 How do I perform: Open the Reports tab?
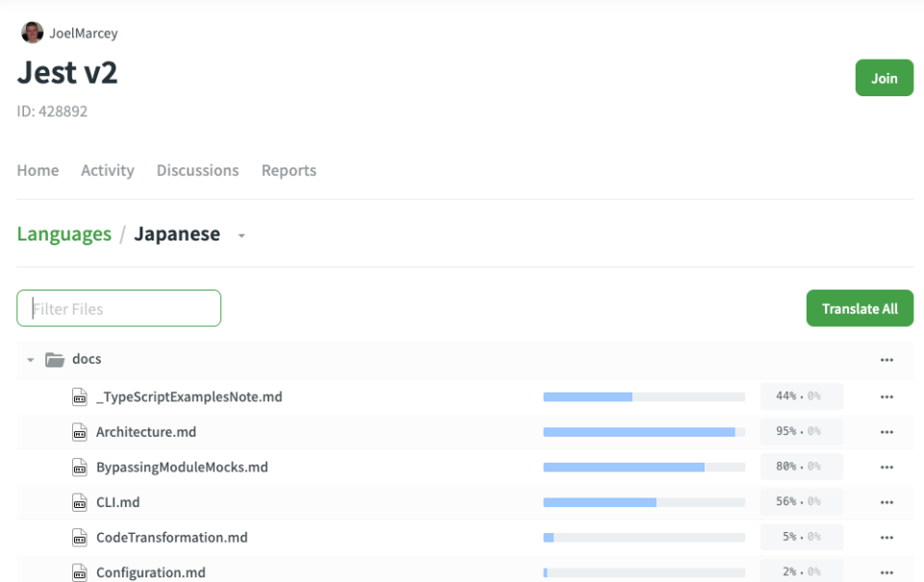click(x=289, y=170)
